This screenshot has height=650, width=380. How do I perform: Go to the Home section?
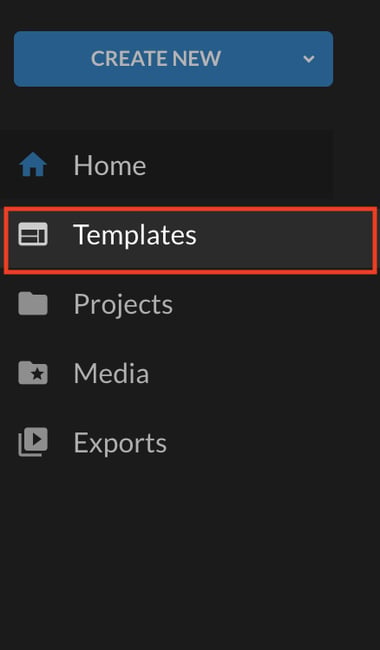[166, 165]
